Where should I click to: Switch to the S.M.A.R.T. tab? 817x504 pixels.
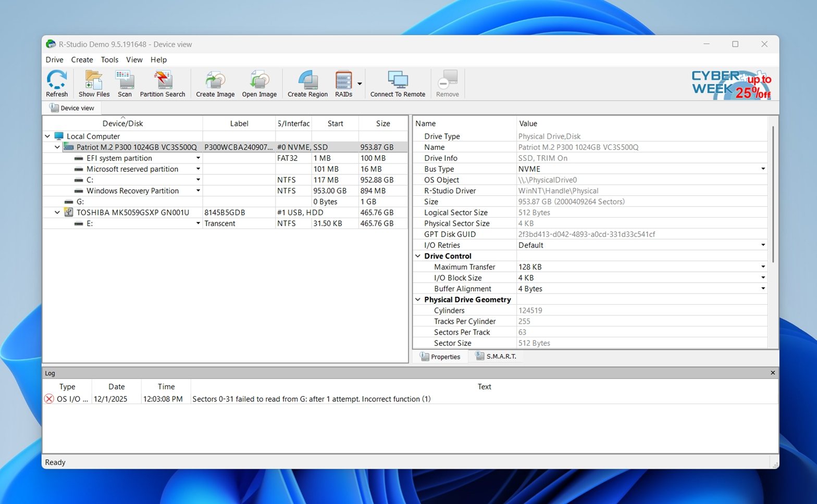496,356
